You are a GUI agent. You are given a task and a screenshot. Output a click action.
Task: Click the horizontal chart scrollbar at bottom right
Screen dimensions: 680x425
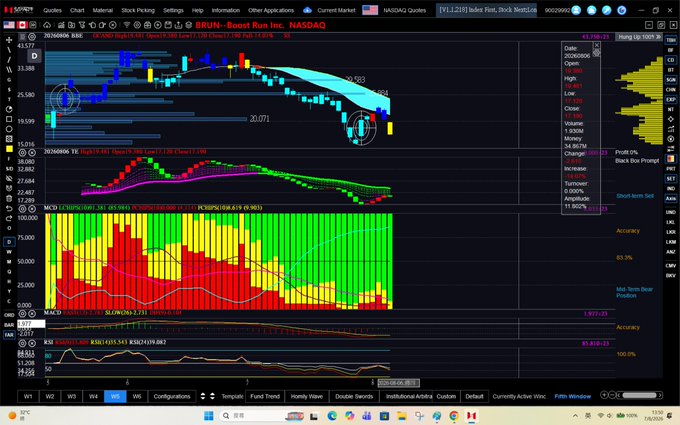tap(640, 395)
